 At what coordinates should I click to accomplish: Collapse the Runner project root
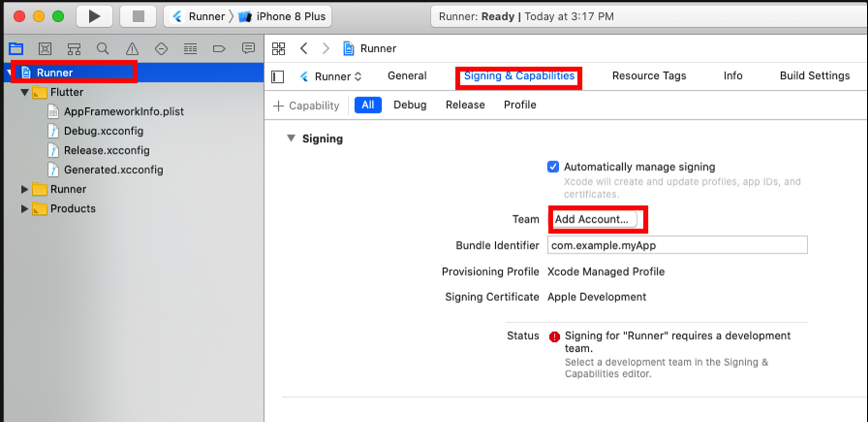coord(8,73)
